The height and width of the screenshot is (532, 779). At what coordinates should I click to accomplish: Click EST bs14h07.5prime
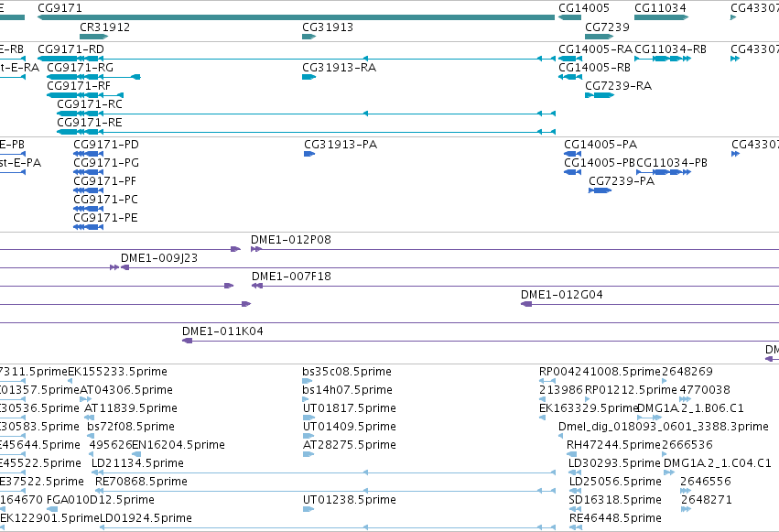point(305,399)
